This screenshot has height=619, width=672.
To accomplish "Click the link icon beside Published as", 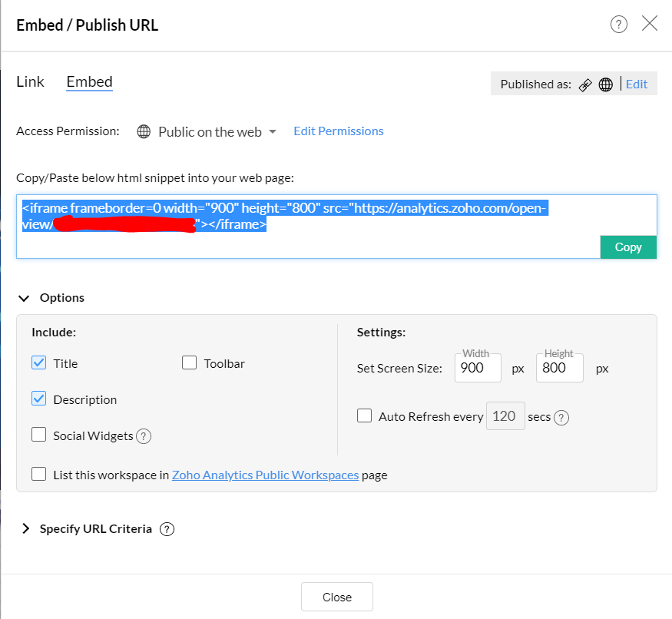I will (585, 84).
